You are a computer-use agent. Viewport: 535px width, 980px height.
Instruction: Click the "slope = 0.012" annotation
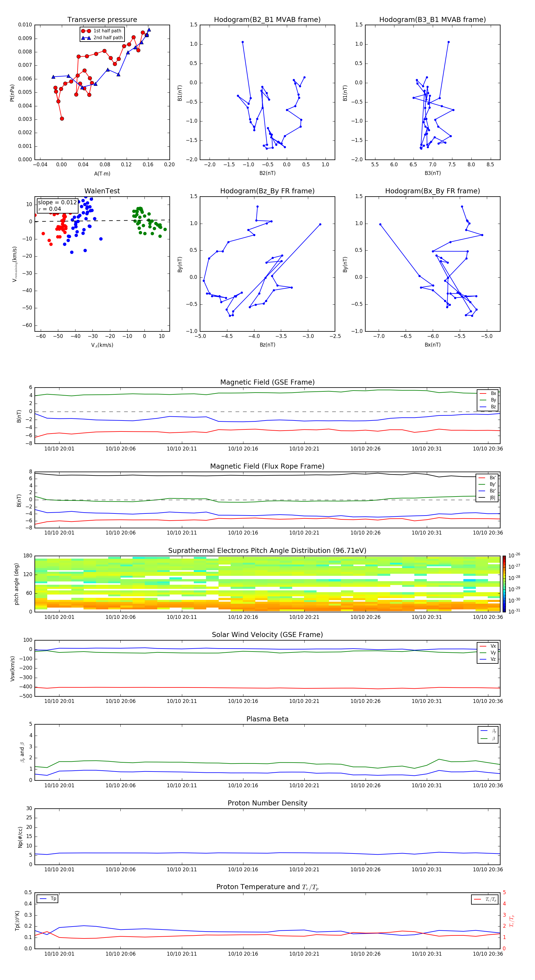tap(57, 203)
